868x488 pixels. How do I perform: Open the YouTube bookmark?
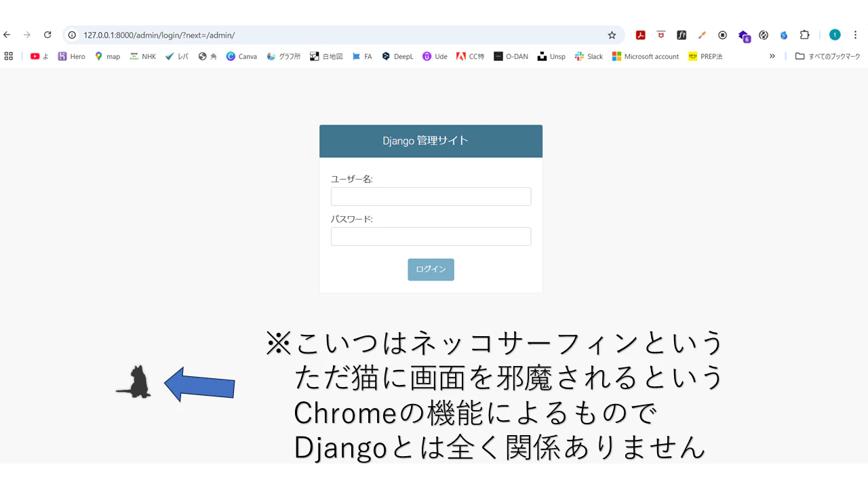coord(39,56)
